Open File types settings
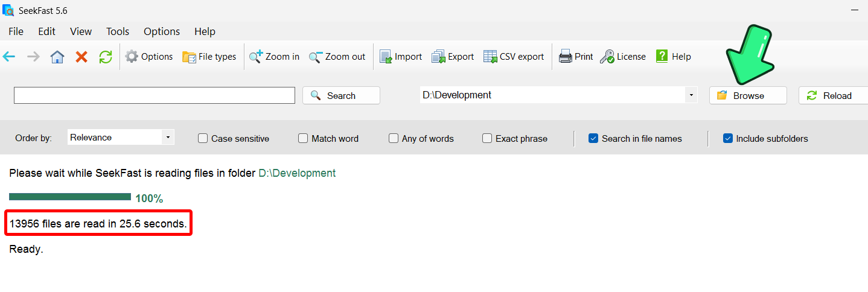Image resolution: width=868 pixels, height=292 pixels. click(209, 57)
